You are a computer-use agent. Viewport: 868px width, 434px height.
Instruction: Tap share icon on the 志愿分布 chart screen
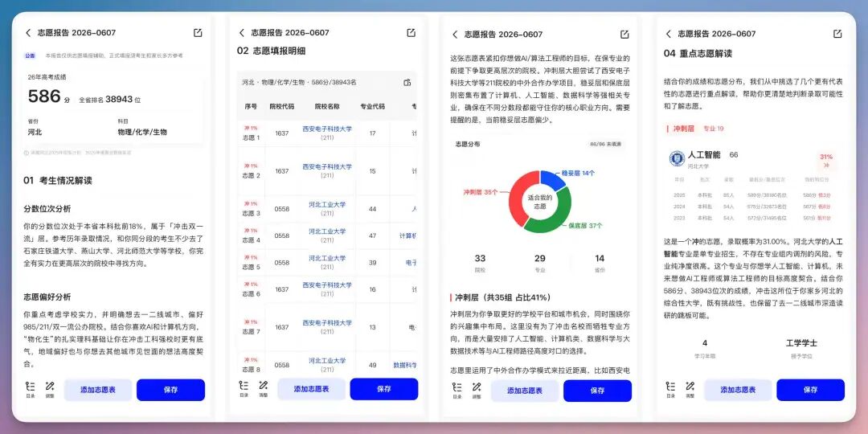point(624,35)
